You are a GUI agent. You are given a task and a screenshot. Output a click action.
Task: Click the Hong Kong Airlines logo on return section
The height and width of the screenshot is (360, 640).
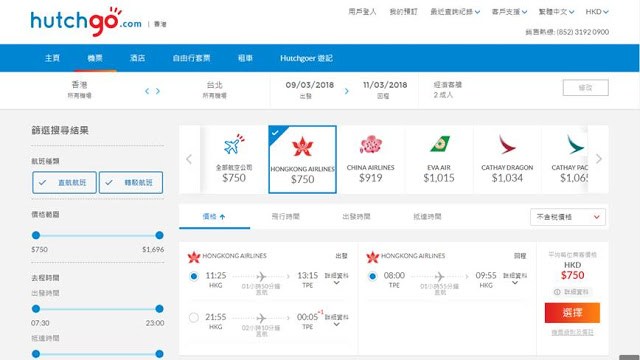(372, 256)
